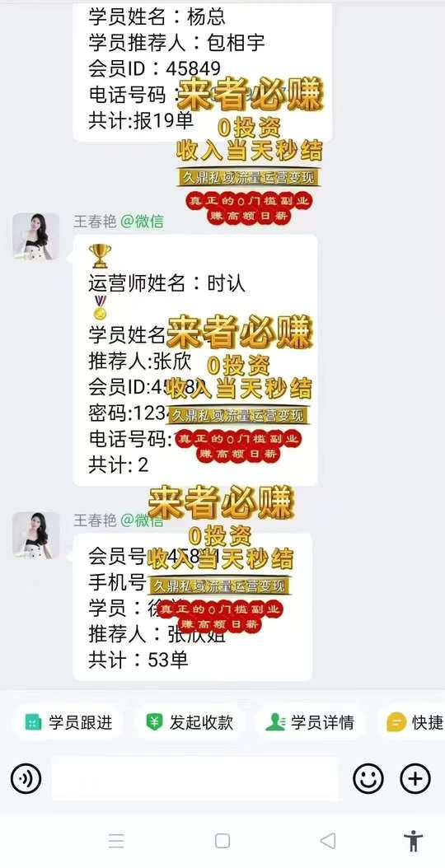This screenshot has width=445, height=868.
Task: Focus the chat message input field
Action: (195, 779)
